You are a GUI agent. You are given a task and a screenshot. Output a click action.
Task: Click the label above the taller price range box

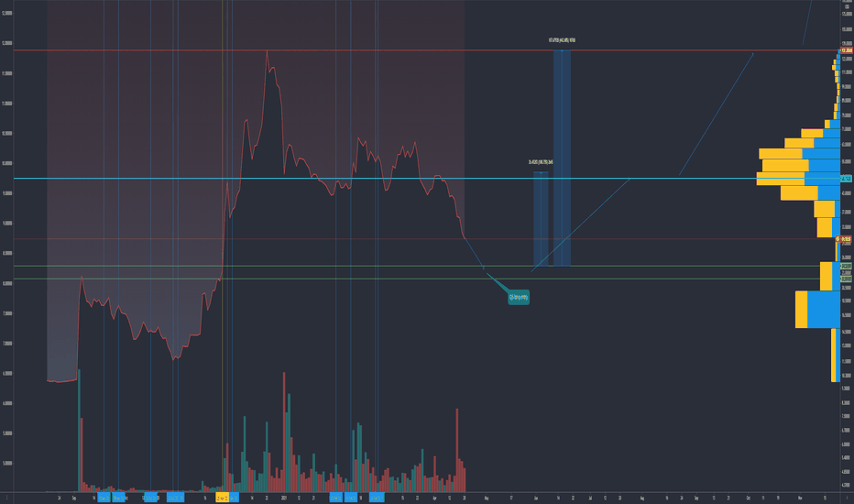pos(562,40)
